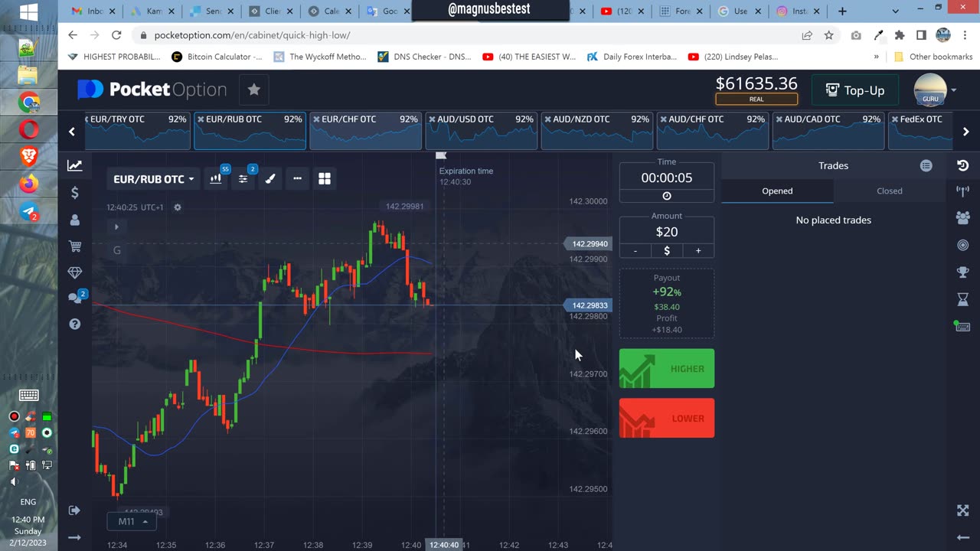The width and height of the screenshot is (980, 551).
Task: Select AUD/NZD OTC asset tab
Action: [596, 131]
